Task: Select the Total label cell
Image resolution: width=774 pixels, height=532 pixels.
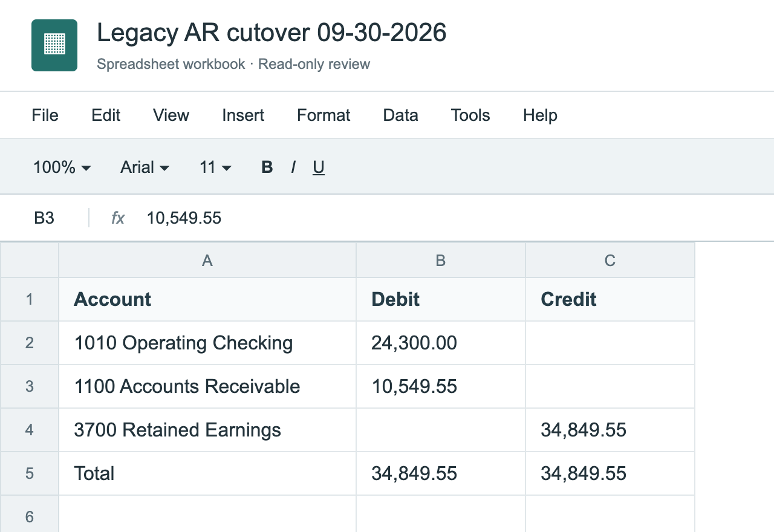Action: pos(207,473)
